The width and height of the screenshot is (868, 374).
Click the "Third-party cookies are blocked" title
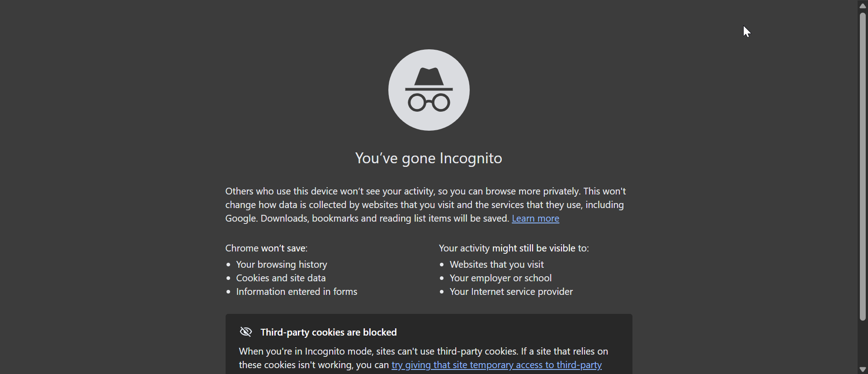pos(329,332)
